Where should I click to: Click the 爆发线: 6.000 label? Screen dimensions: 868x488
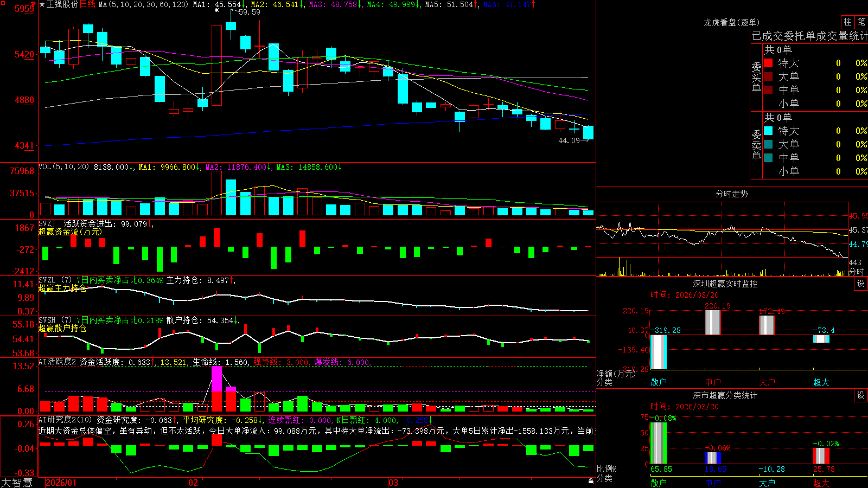coord(343,362)
